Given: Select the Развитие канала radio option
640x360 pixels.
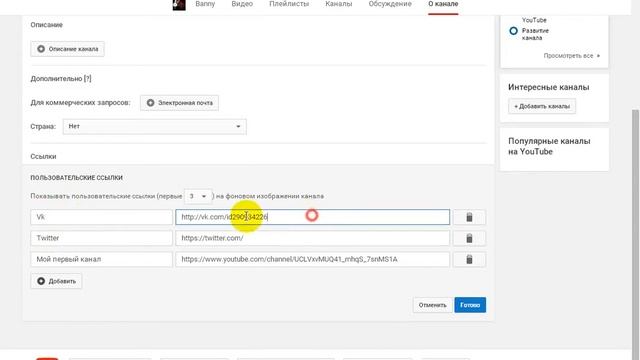Looking at the screenshot, I should (x=513, y=31).
